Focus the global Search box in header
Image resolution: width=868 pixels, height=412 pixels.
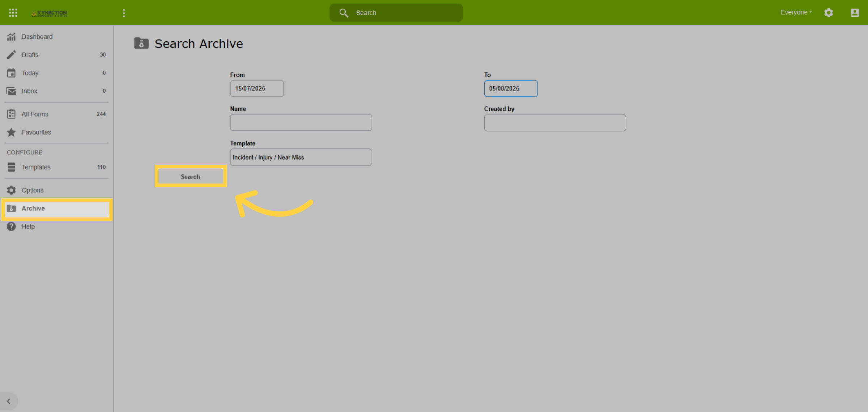pos(396,13)
